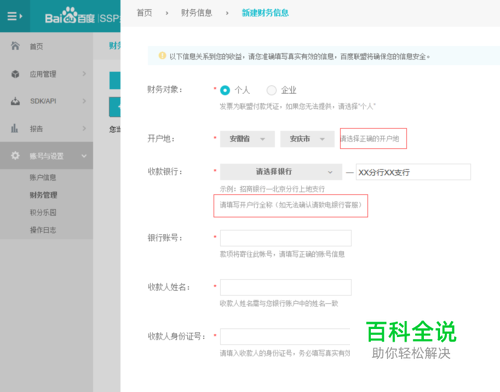500x392 pixels.
Task: Expand the SDK/API sidebar chevron
Action: pyautogui.click(x=84, y=101)
